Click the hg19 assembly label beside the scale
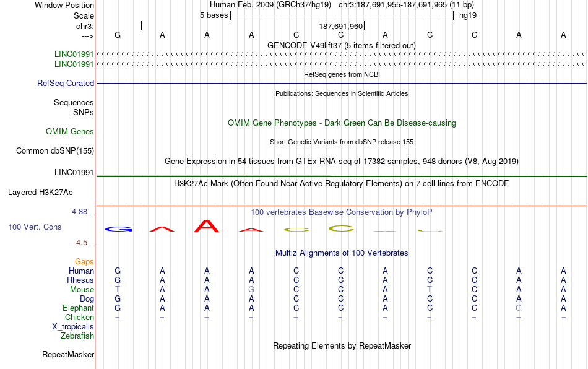Image resolution: width=588 pixels, height=369 pixels. point(468,15)
